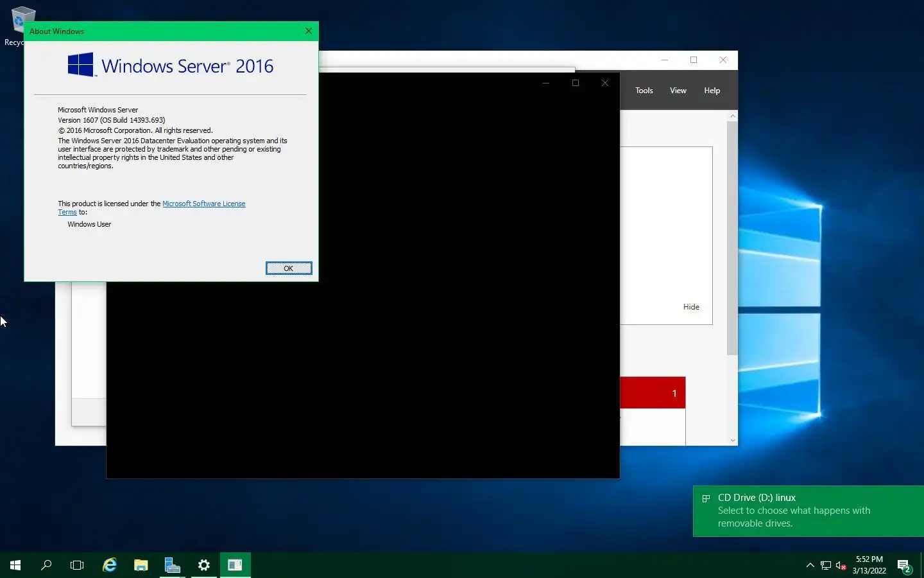Click the Server Manager vertical scrollbar thumb
The image size is (924, 578).
click(x=733, y=238)
